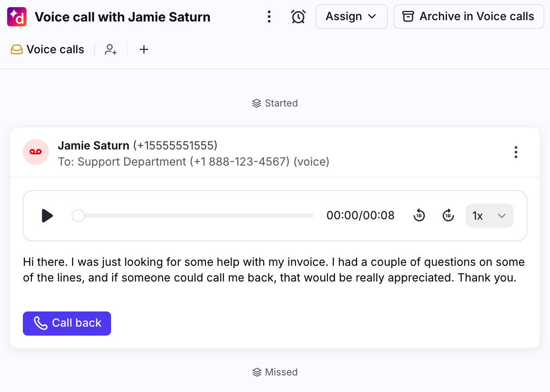This screenshot has width=550, height=392.
Task: Click the Jamie Saturn sender name
Action: click(93, 145)
